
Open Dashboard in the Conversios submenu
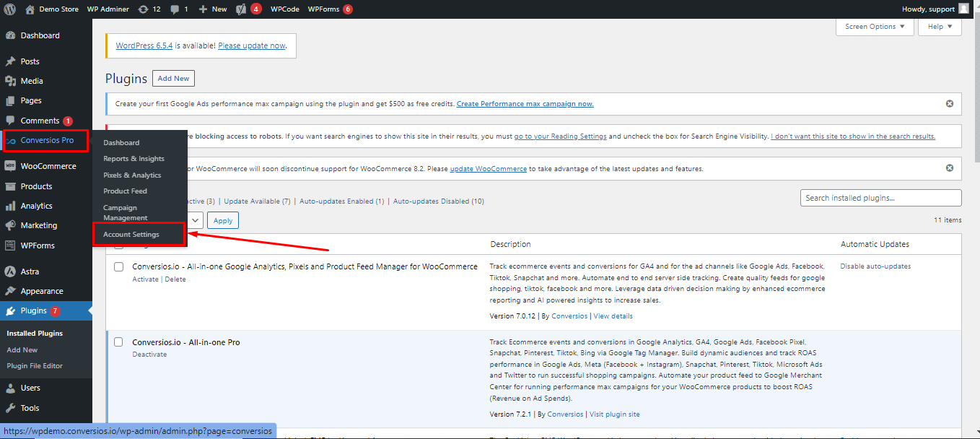tap(121, 143)
